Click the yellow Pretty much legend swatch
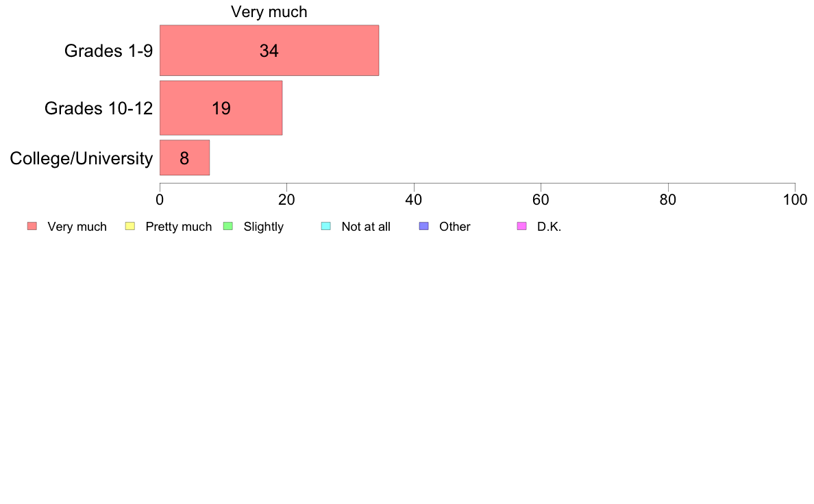814x504 pixels. pyautogui.click(x=129, y=226)
